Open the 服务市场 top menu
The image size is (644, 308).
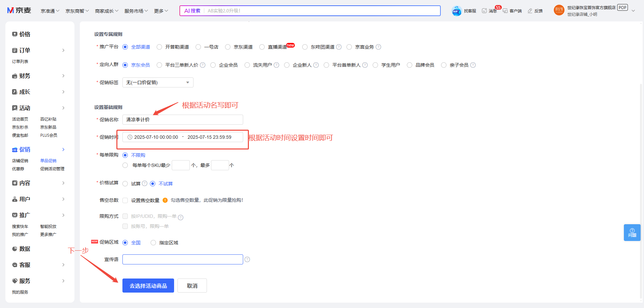pos(136,11)
